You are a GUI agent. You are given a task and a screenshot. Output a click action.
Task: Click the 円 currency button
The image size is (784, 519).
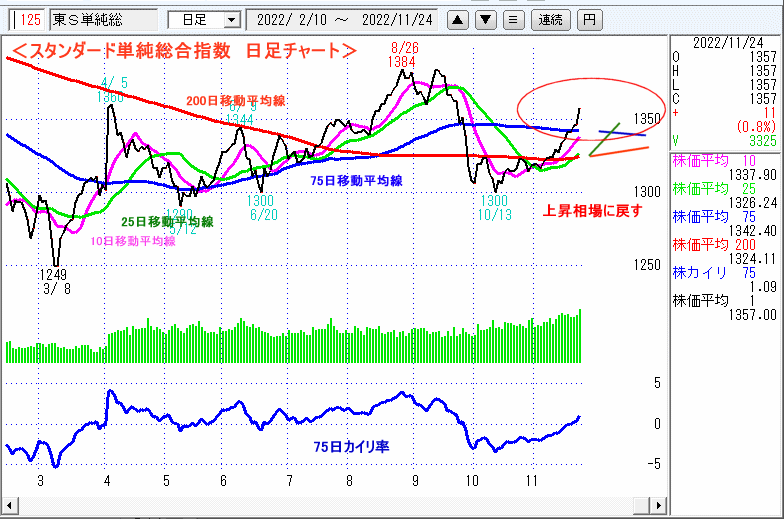(590, 19)
